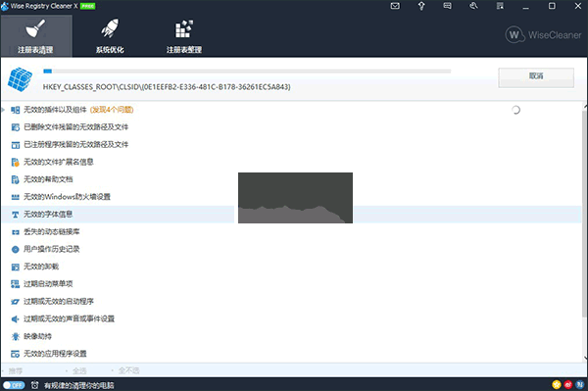Open the envelope mail icon in title bar
The width and height of the screenshot is (588, 391).
click(x=395, y=6)
